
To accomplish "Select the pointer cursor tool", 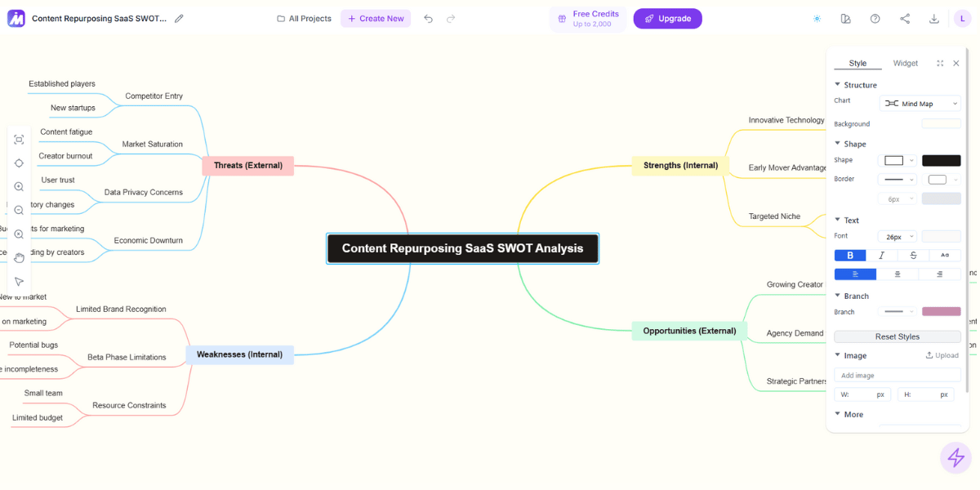I will tap(19, 282).
